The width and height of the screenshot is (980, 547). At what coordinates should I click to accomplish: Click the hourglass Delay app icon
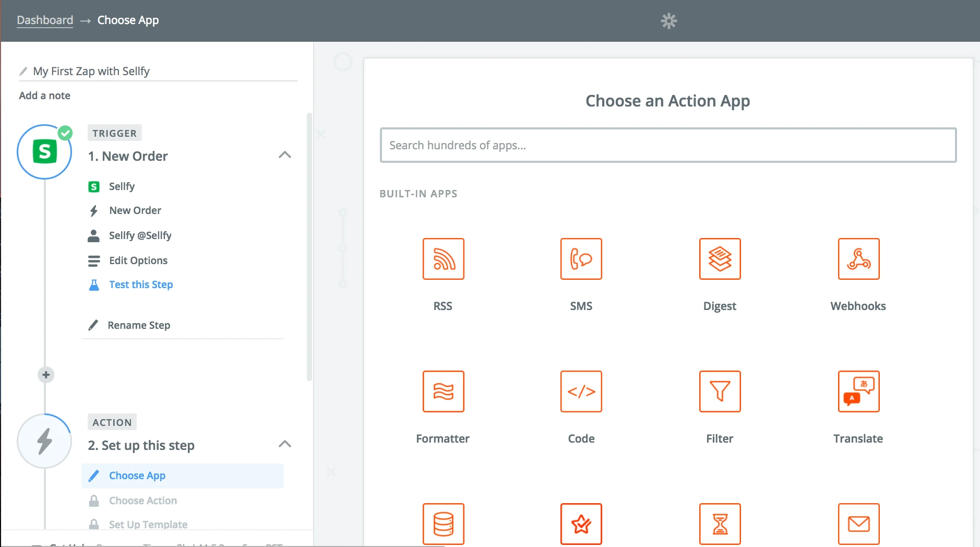[x=720, y=524]
